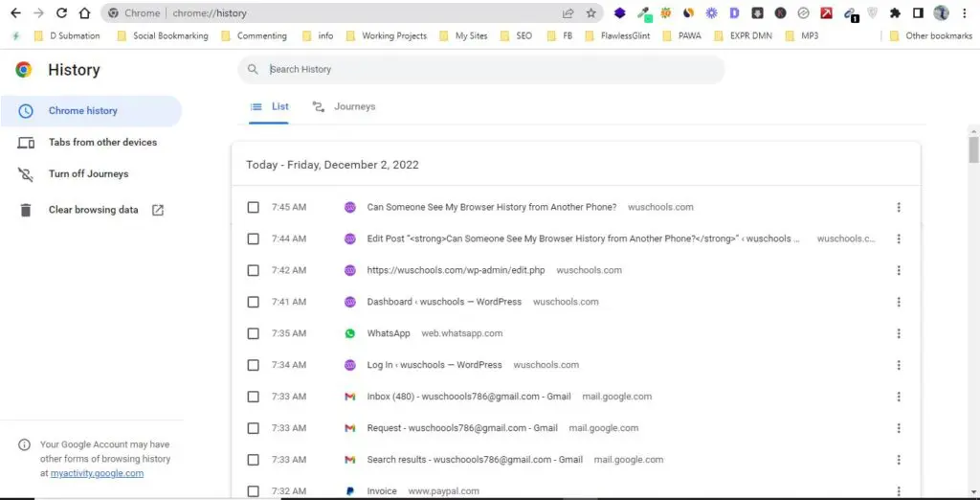Click the grey shield extension icon
This screenshot has height=500, width=980.
(873, 13)
